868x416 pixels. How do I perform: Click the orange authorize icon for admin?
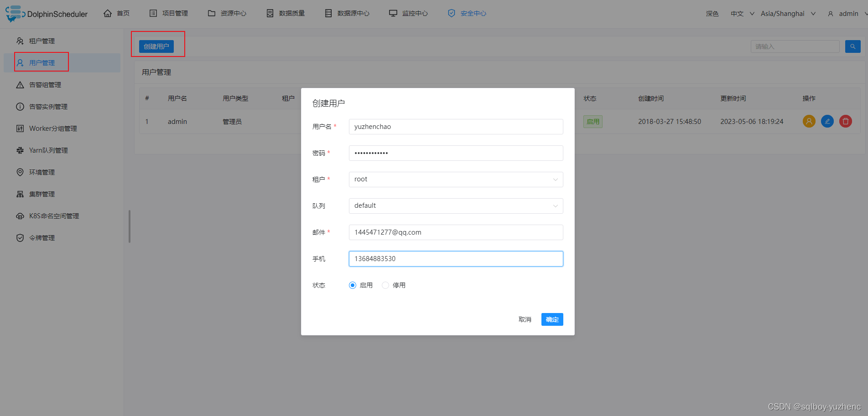click(x=809, y=121)
